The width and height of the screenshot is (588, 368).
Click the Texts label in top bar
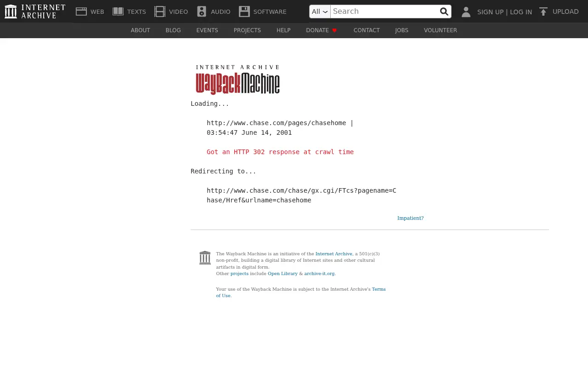point(136,11)
